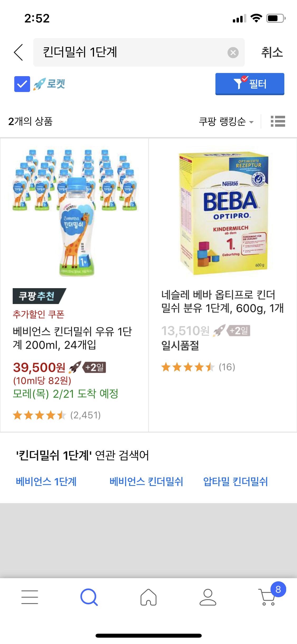Tap the rocket delivery icon next to 로켓
The image size is (297, 644).
[40, 84]
